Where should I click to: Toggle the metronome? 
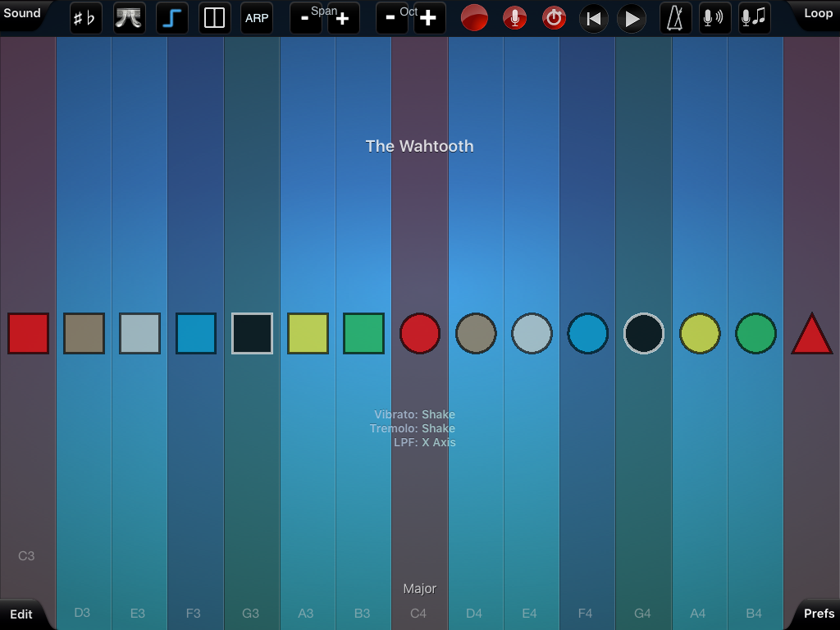point(675,18)
